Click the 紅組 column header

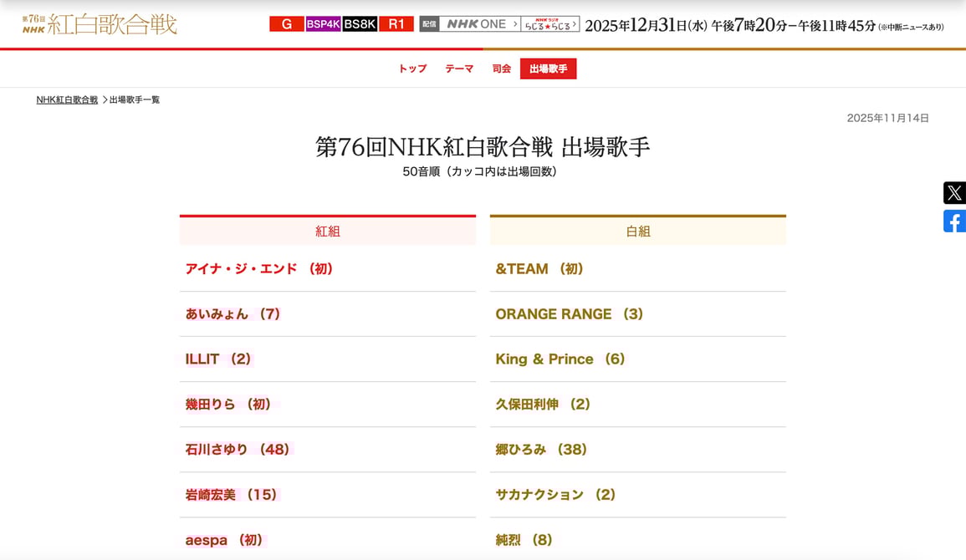[x=328, y=231]
